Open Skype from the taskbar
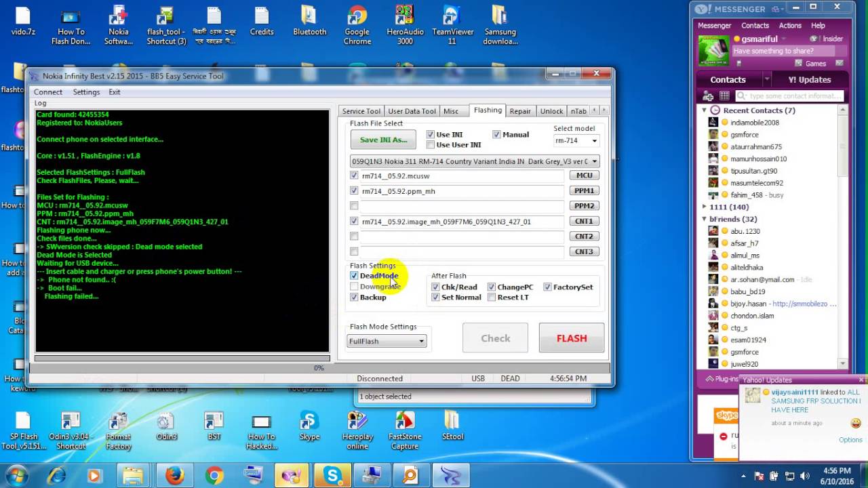 pos(333,476)
